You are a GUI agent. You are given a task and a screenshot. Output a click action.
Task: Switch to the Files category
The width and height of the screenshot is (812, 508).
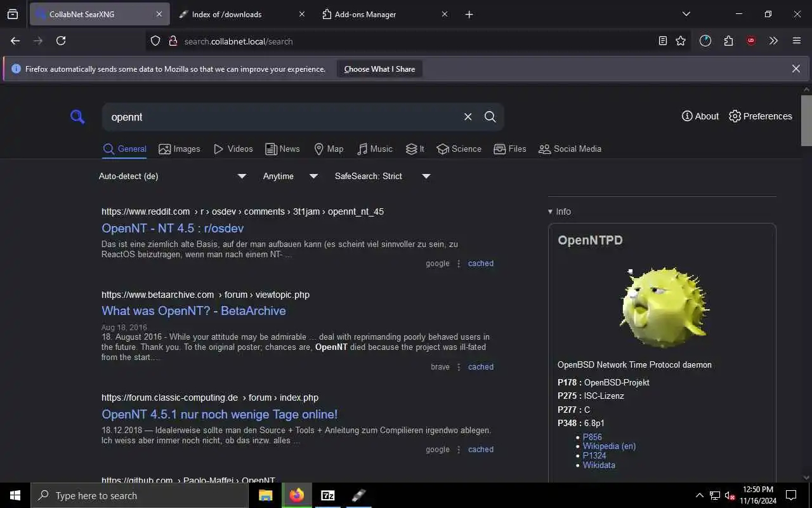pyautogui.click(x=510, y=149)
